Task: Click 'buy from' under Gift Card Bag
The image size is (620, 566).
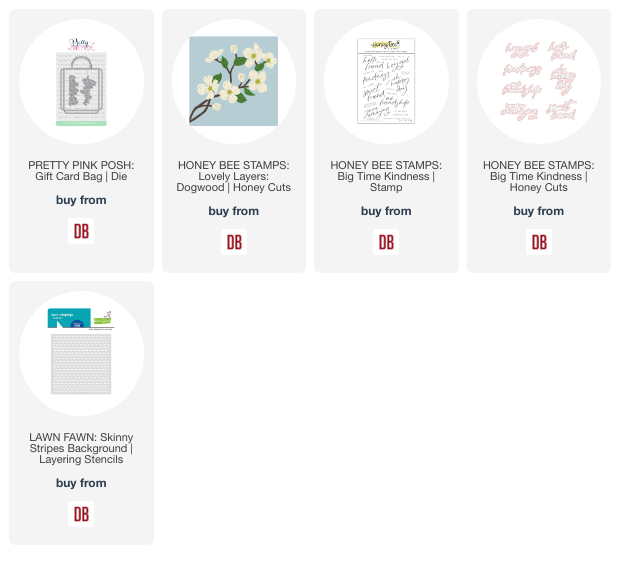Action: pyautogui.click(x=81, y=200)
